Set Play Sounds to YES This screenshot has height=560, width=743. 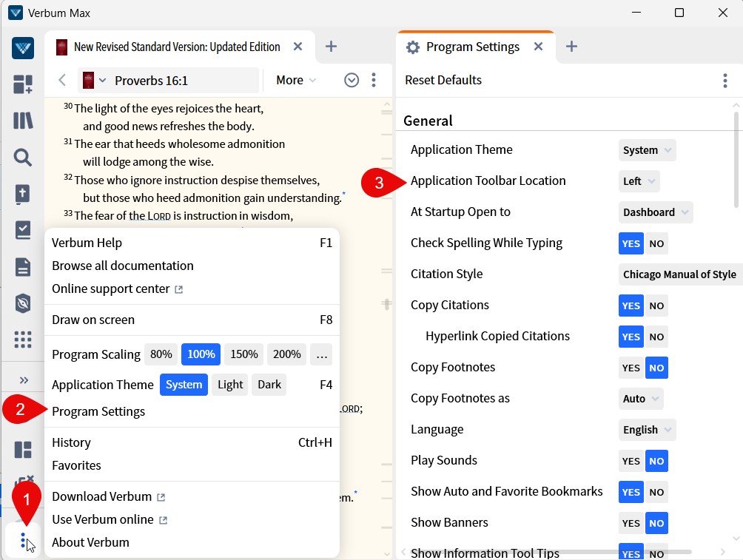tap(631, 461)
